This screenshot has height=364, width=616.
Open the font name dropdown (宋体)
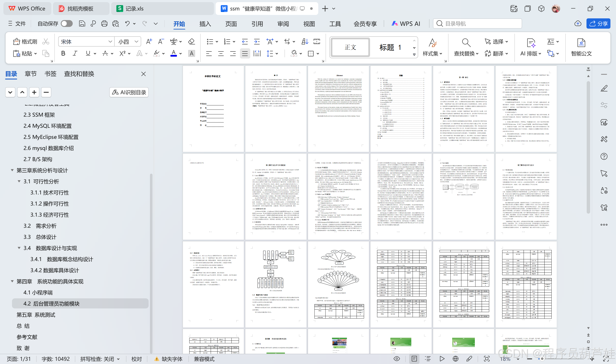tap(110, 41)
